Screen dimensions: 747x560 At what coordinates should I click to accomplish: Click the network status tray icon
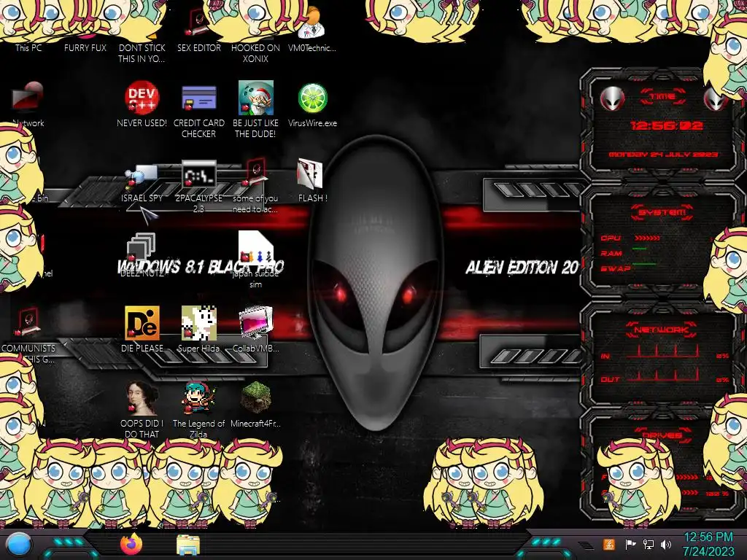point(648,544)
